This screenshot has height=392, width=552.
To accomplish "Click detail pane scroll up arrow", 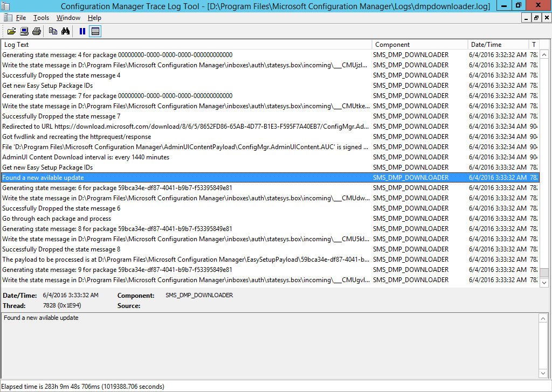I will pos(543,319).
